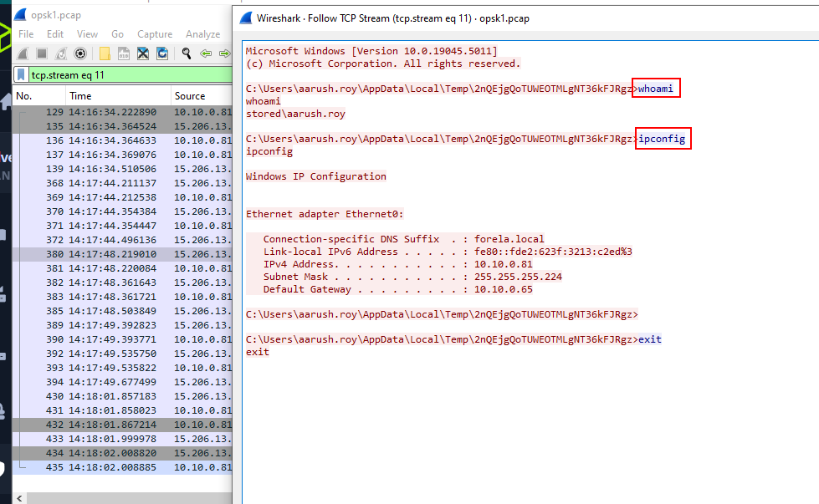Select packet number 135 in the list
The image size is (819, 504).
pos(122,126)
